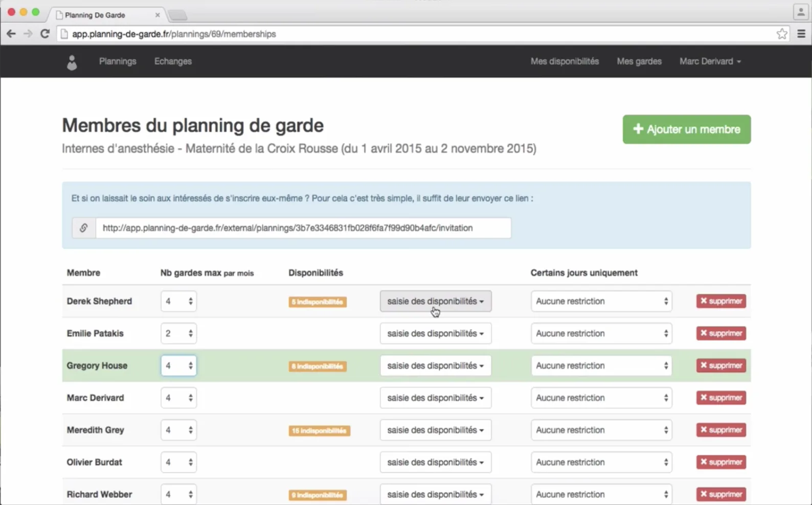Select the Planning De Garde browser tab

[x=106, y=15]
